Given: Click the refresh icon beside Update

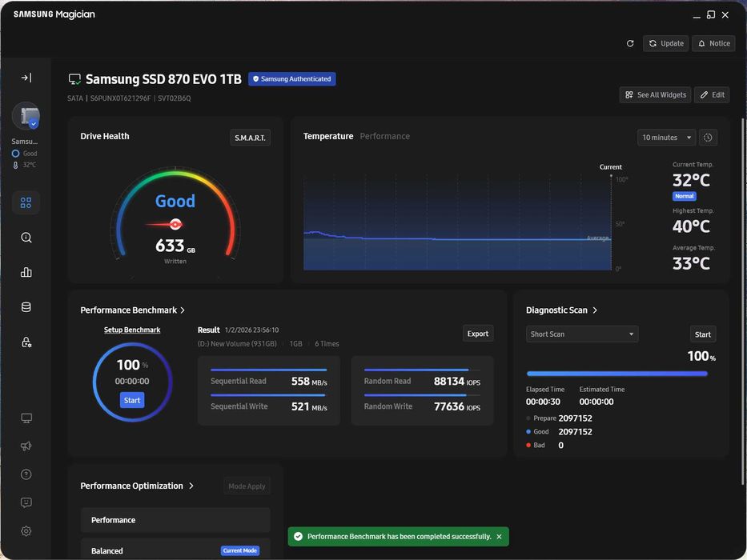Looking at the screenshot, I should coord(630,43).
